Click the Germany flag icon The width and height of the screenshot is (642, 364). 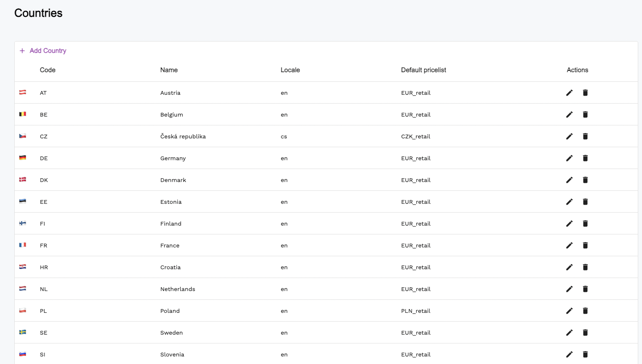click(23, 158)
